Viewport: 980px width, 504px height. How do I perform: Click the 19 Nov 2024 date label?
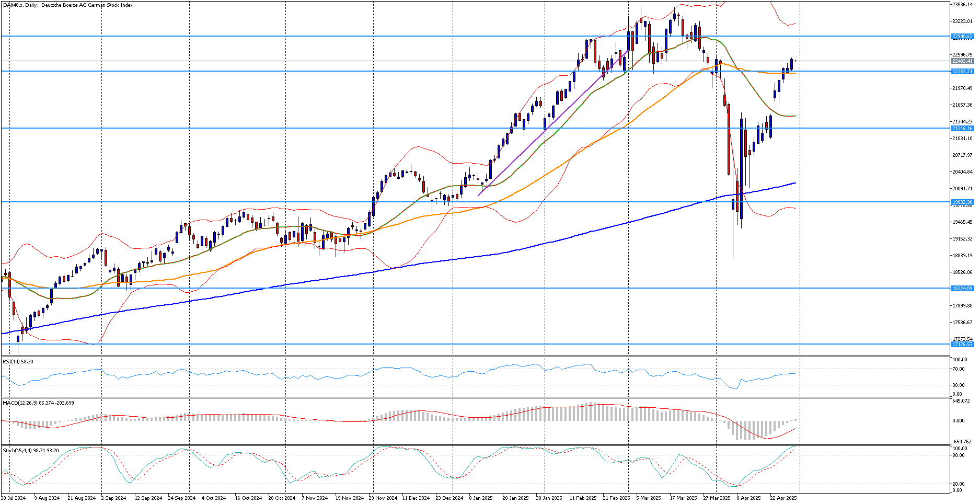(349, 498)
